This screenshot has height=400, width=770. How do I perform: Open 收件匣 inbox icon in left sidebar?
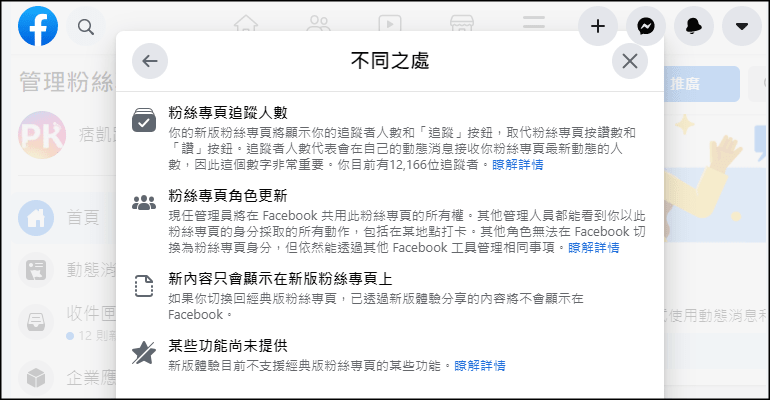[x=36, y=322]
